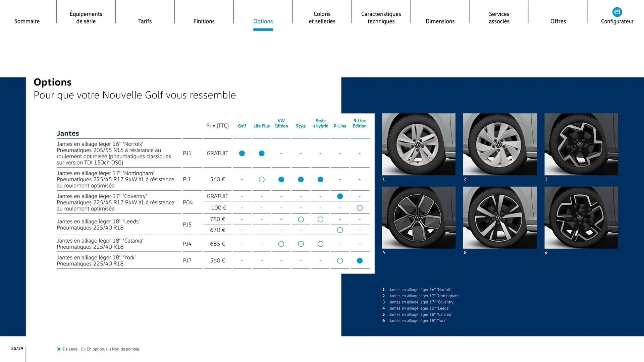Open Caractéristiques techniques
The image size is (644, 362).
pyautogui.click(x=381, y=17)
